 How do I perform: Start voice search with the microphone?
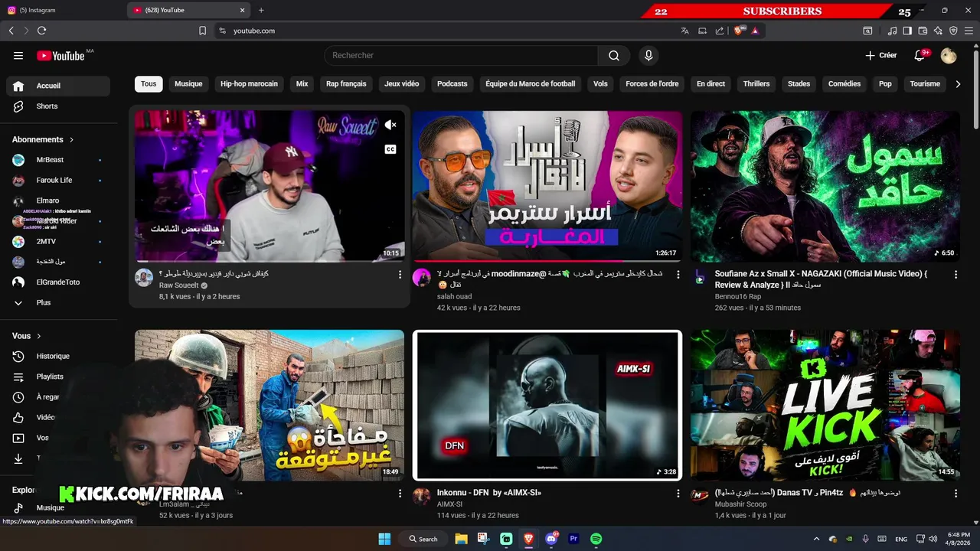[648, 55]
